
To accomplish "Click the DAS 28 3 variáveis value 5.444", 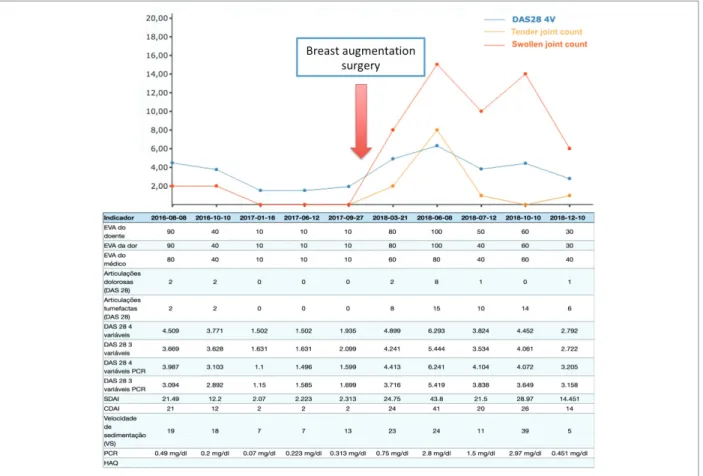I will point(437,349).
